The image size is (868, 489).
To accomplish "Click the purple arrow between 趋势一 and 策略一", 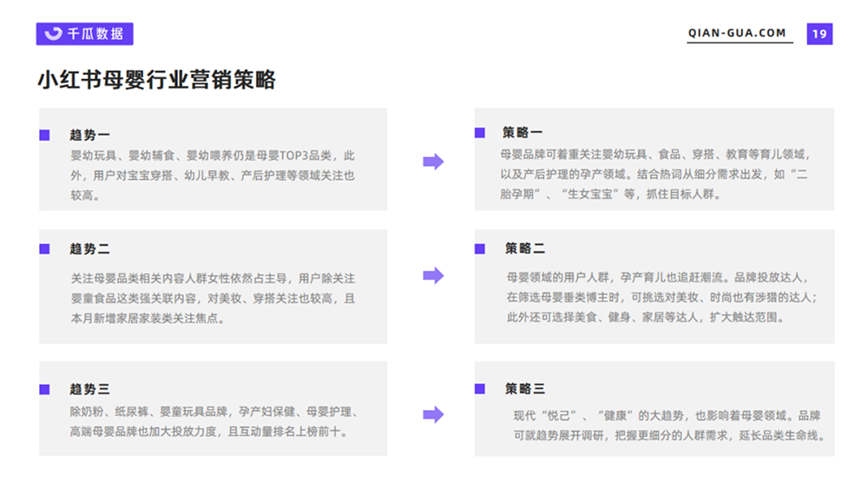I will (x=433, y=162).
